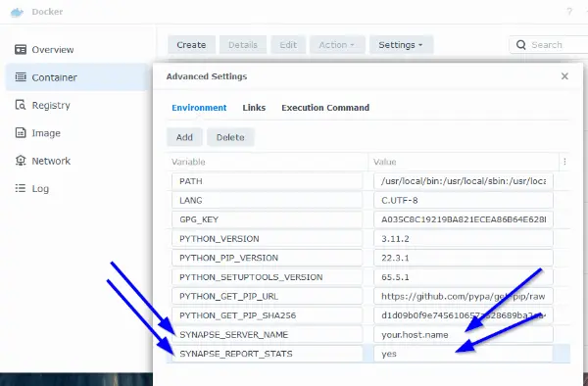Viewport: 588px width, 386px height.
Task: Click Add to add a variable
Action: 184,137
